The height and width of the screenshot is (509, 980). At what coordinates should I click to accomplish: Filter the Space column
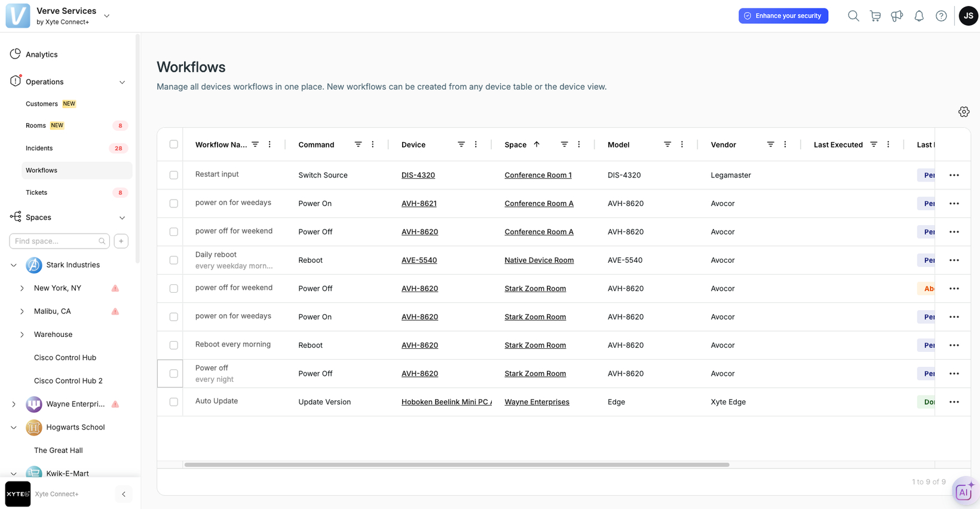coord(564,145)
